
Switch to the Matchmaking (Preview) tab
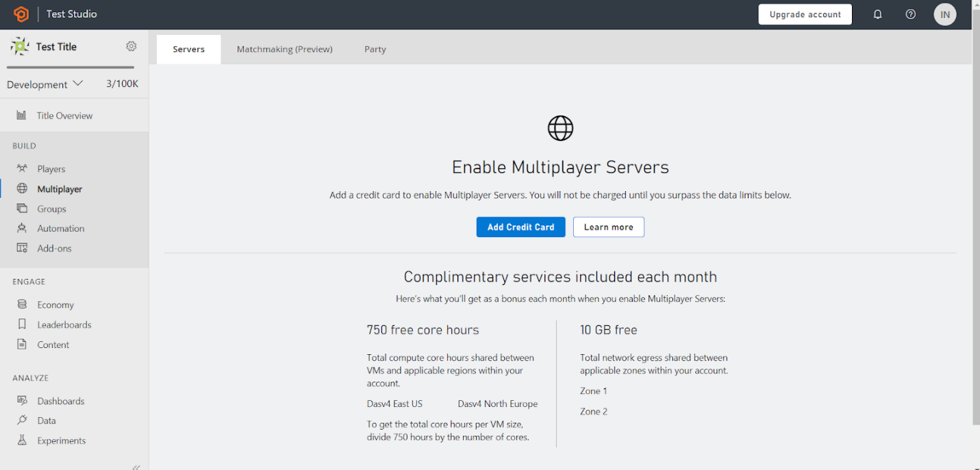coord(285,49)
